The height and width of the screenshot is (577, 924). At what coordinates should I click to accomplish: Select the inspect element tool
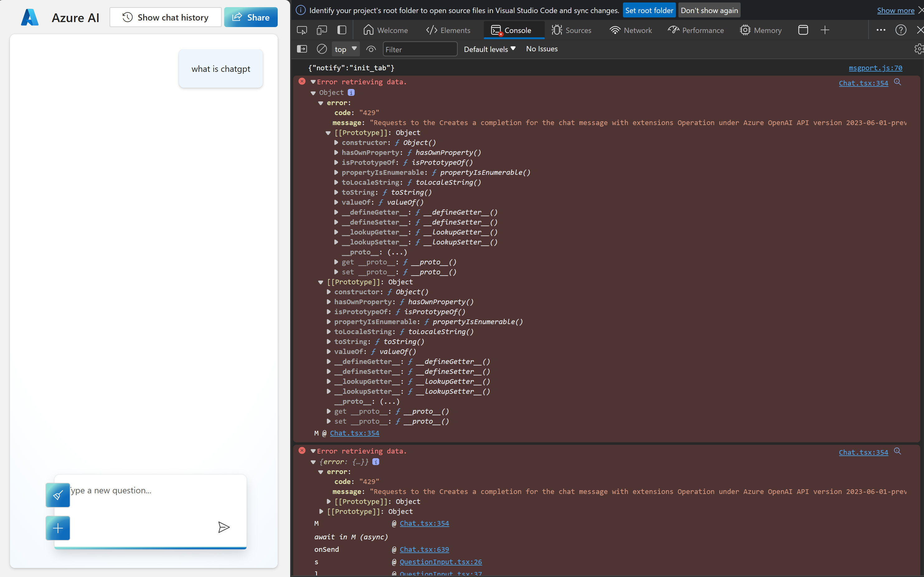(302, 30)
